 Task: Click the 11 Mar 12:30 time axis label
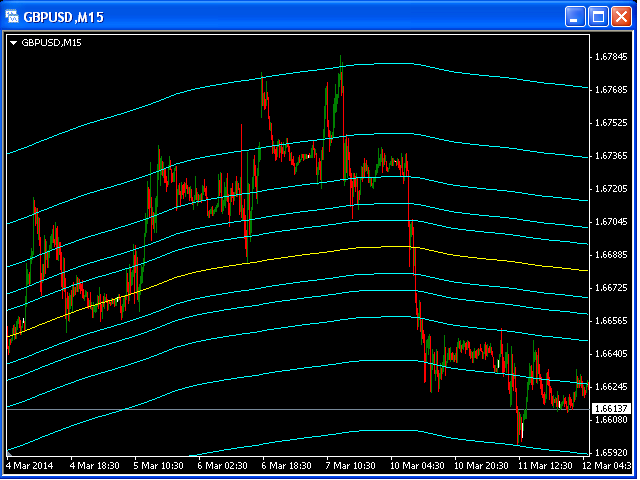coord(546,466)
